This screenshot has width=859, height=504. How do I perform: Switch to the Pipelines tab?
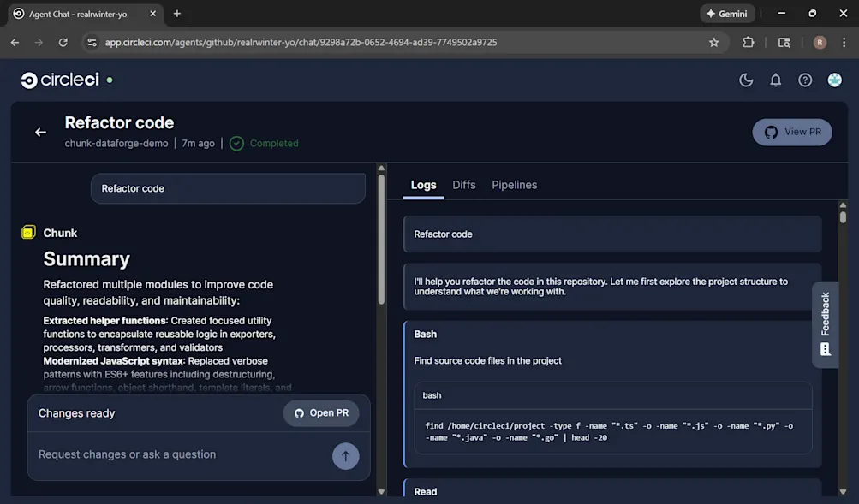[514, 185]
